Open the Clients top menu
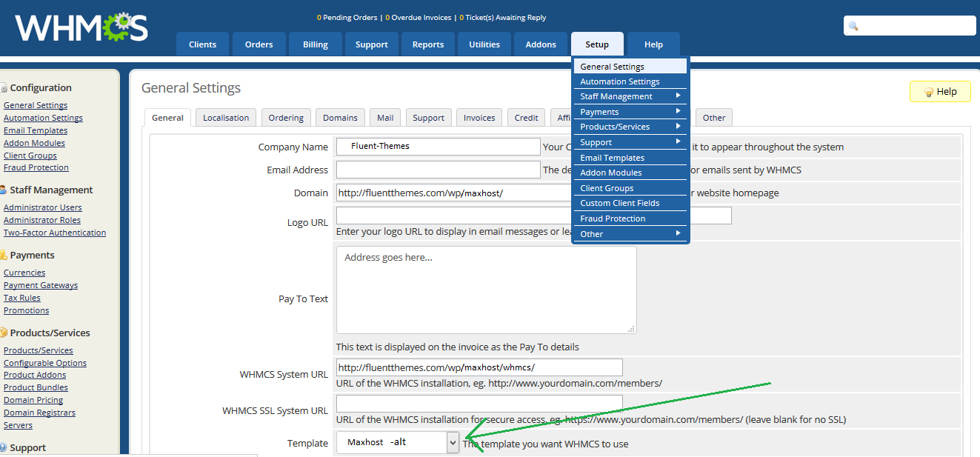The image size is (980, 457). click(202, 44)
